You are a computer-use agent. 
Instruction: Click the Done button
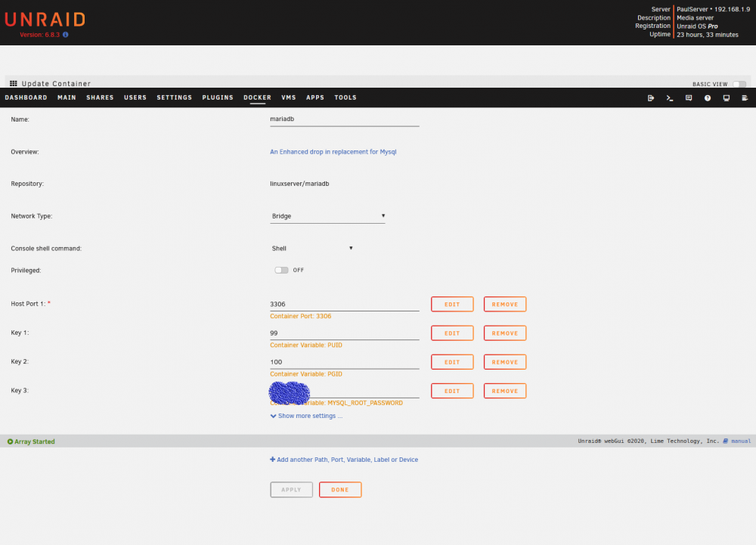pos(340,490)
